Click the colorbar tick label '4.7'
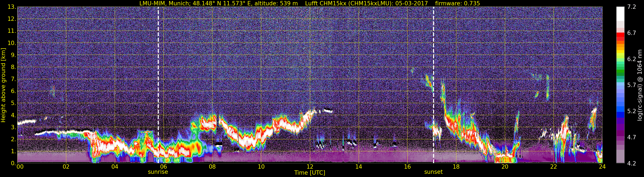644x177 pixels. click(632, 137)
